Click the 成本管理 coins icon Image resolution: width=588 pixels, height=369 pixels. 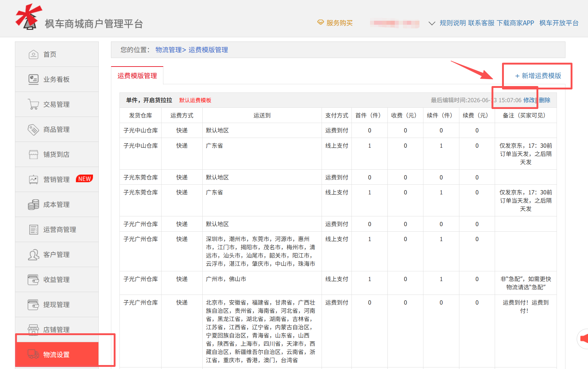tap(33, 204)
